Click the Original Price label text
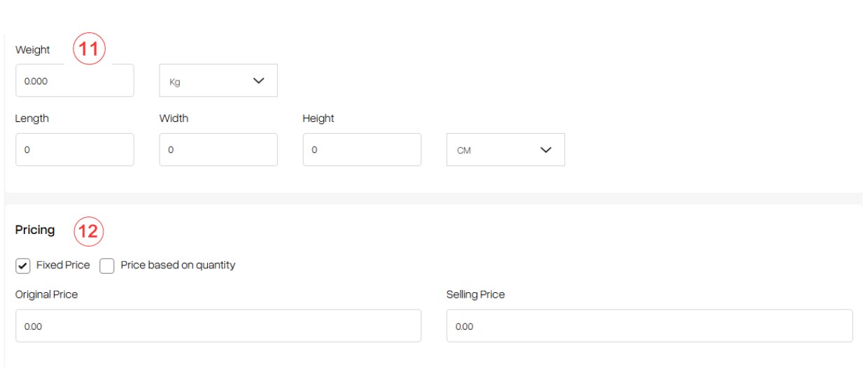This screenshot has height=386, width=868. (x=46, y=294)
